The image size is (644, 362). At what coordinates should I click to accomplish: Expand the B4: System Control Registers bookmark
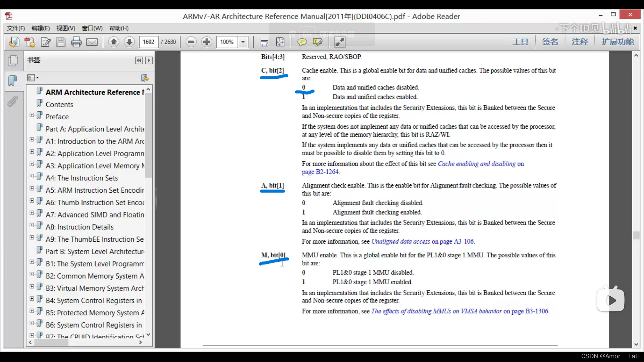(32, 299)
